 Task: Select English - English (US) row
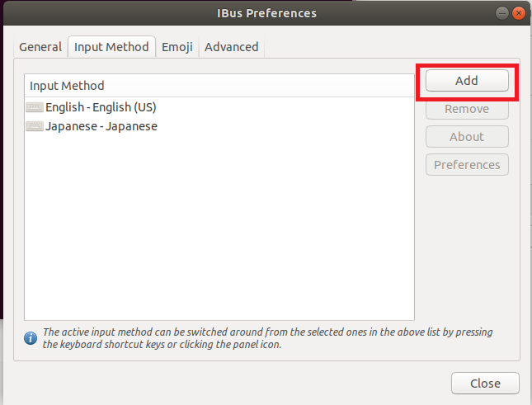tap(219, 107)
